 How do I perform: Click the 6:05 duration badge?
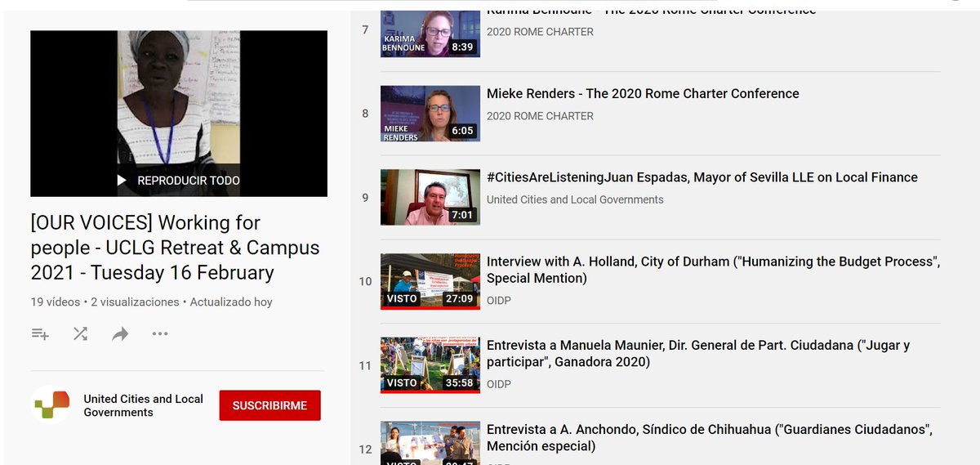coord(462,131)
